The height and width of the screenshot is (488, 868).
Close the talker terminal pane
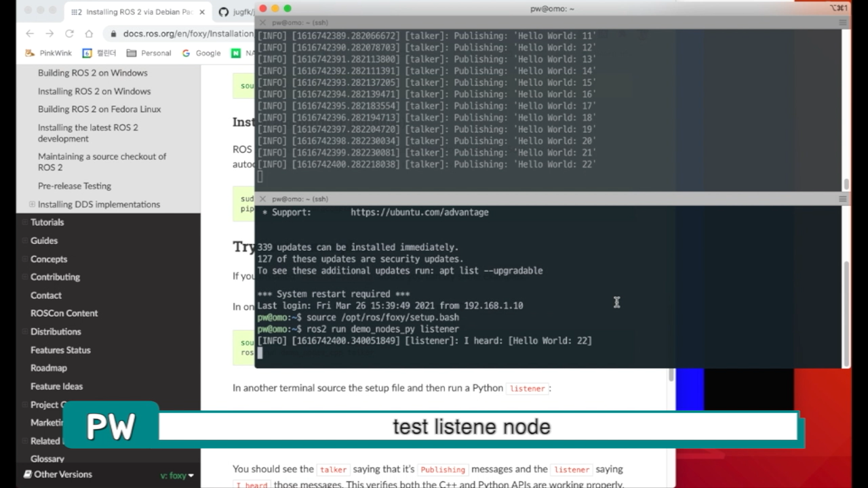(x=262, y=22)
